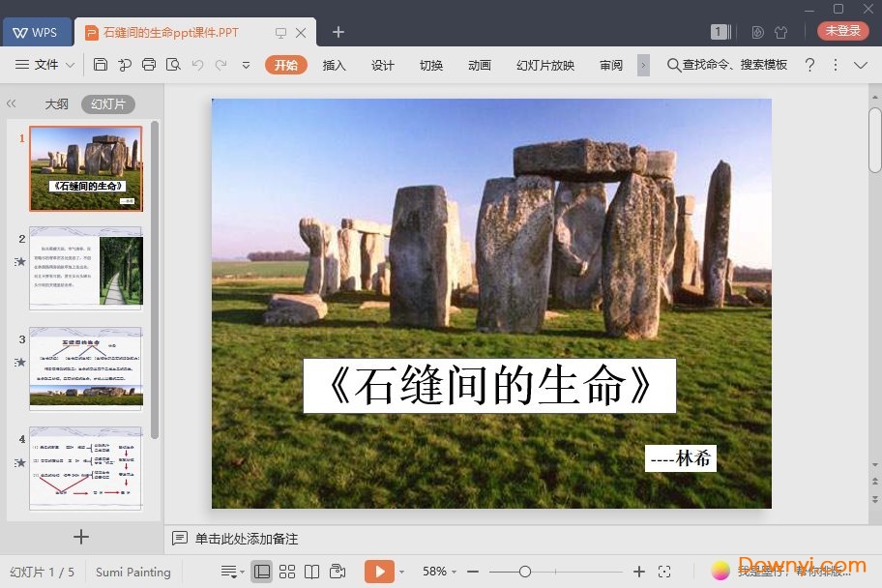
Task: Switch to the 大纲 outline pane
Action: [x=55, y=103]
